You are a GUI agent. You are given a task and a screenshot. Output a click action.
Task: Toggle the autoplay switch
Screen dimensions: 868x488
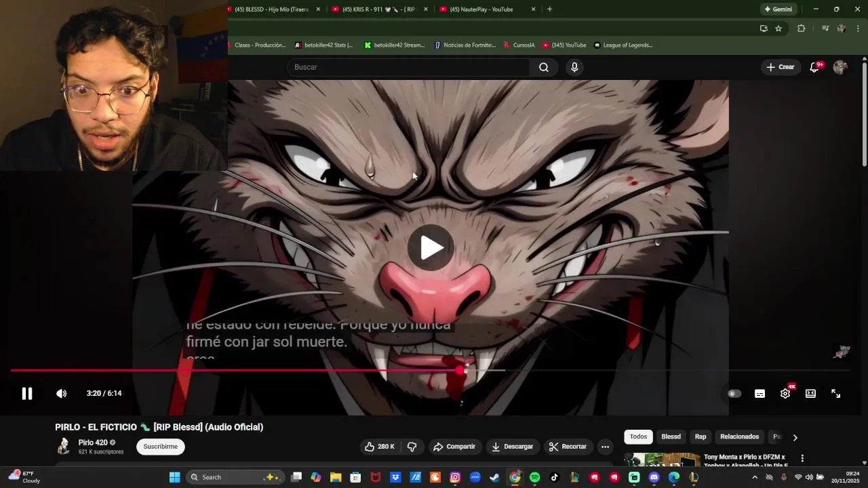click(734, 393)
